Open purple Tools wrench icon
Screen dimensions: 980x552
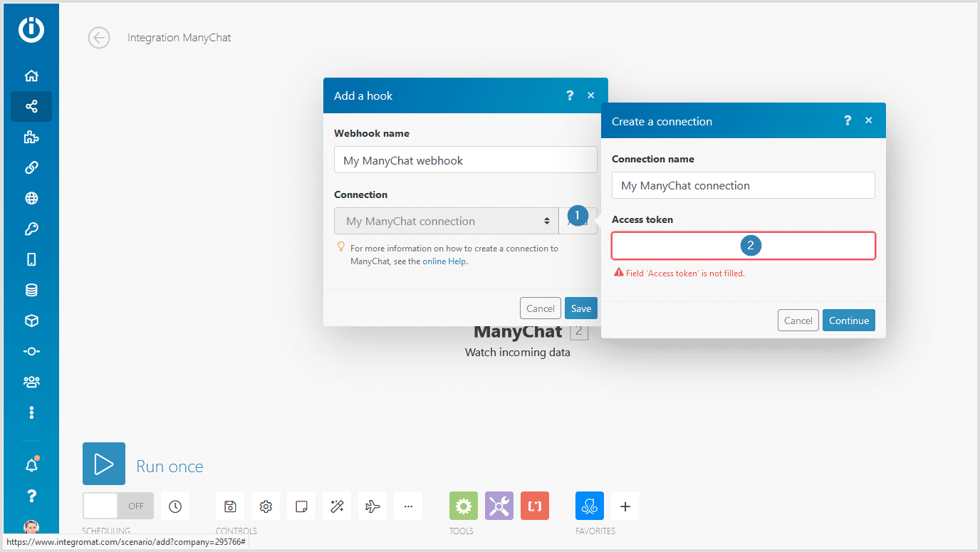point(499,506)
